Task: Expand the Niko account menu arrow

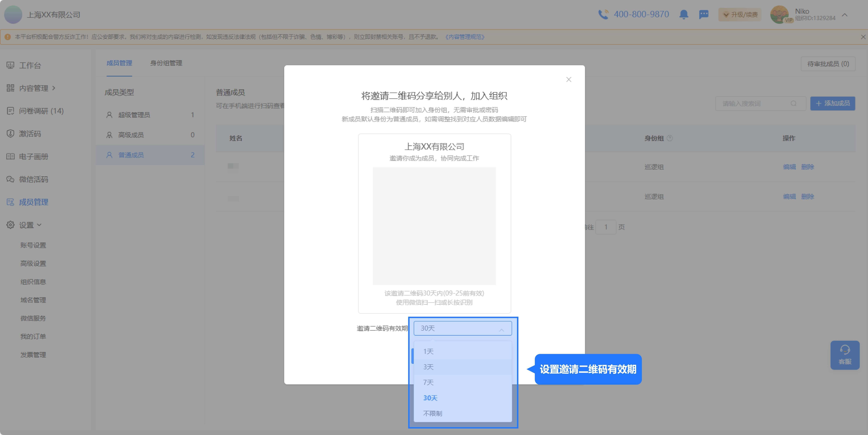Action: [844, 15]
